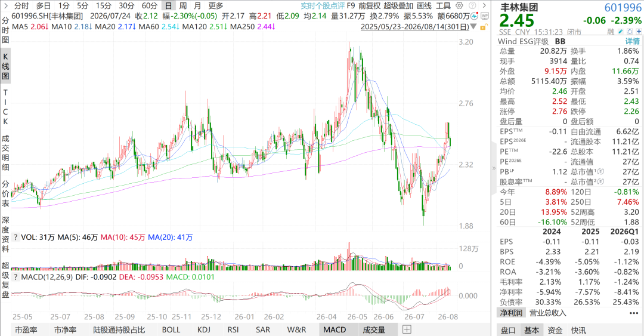Viewport: 644px width, 336px height.
Task: Select the K线图 sidebar tab
Action: point(5,66)
